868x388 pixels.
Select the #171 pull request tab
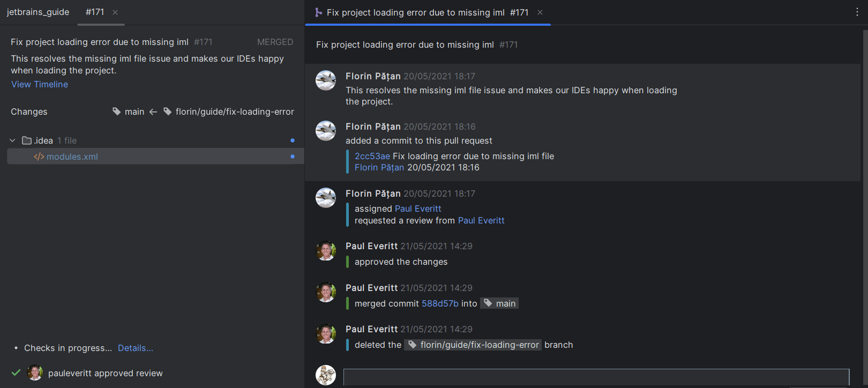point(95,12)
